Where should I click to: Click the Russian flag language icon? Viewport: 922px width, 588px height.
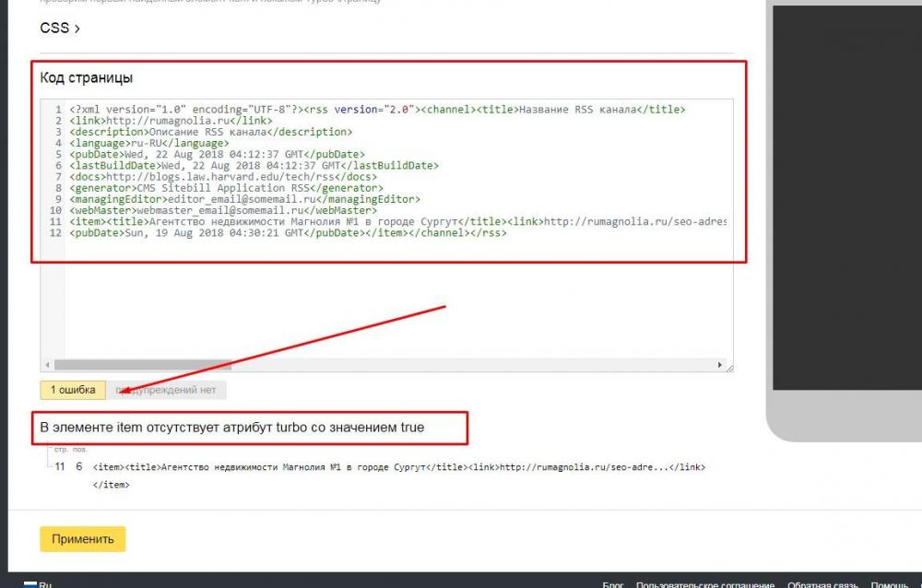point(30,584)
